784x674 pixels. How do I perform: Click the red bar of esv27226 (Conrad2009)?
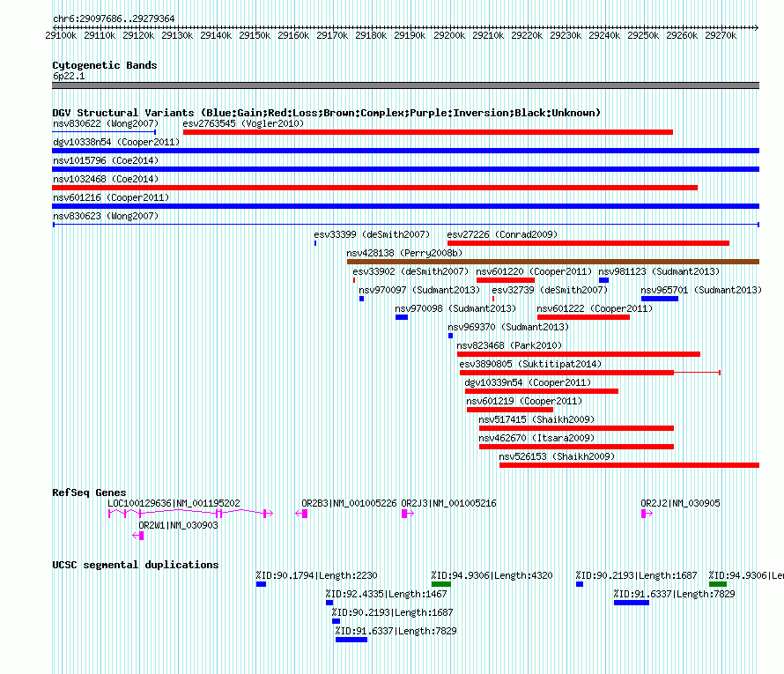588,243
